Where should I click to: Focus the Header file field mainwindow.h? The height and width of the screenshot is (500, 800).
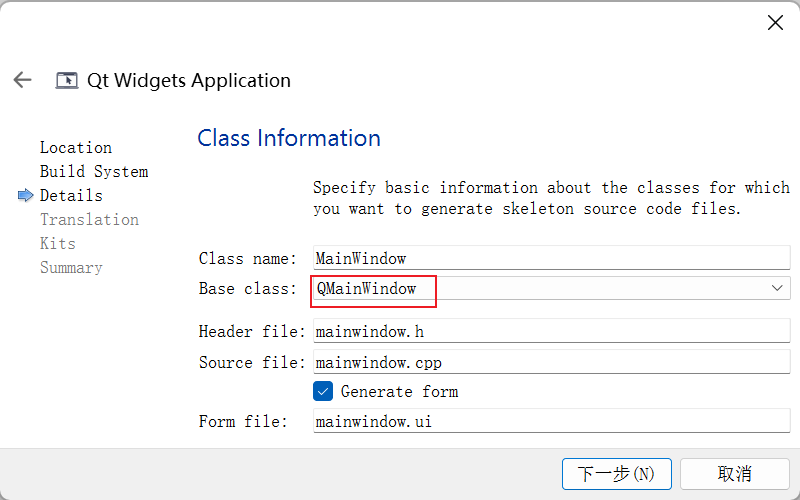551,332
